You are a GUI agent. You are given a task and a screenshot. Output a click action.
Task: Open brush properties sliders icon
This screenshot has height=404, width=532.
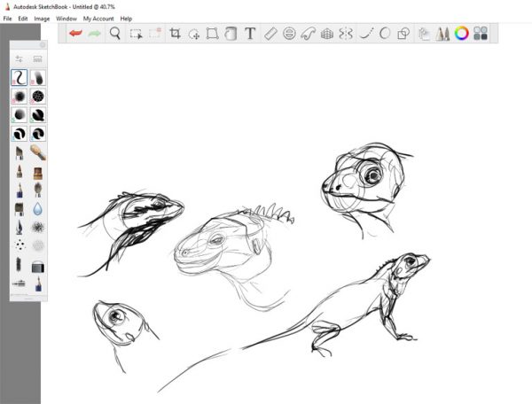pyautogui.click(x=20, y=59)
